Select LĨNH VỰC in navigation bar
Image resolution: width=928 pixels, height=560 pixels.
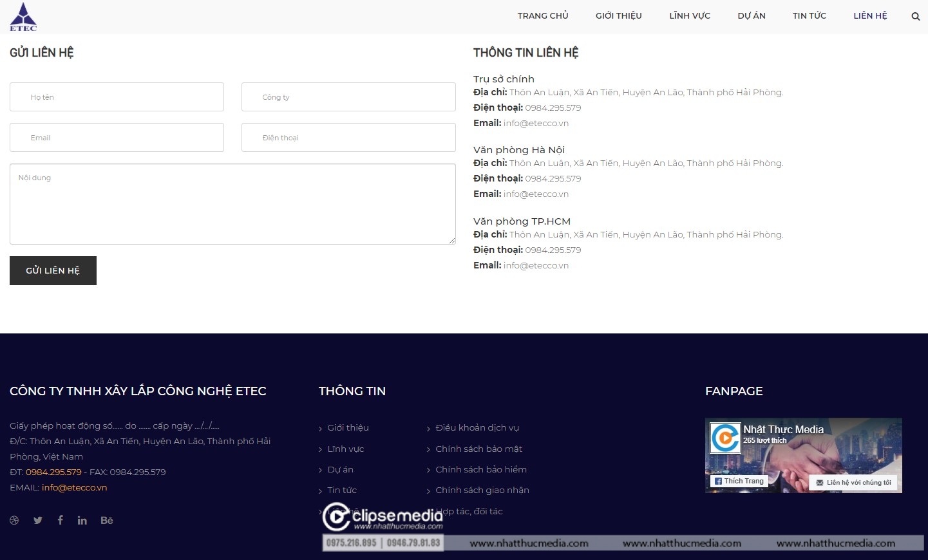689,16
